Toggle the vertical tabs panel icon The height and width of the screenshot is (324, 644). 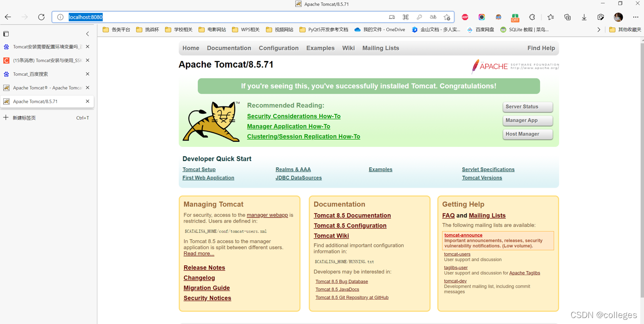point(6,34)
